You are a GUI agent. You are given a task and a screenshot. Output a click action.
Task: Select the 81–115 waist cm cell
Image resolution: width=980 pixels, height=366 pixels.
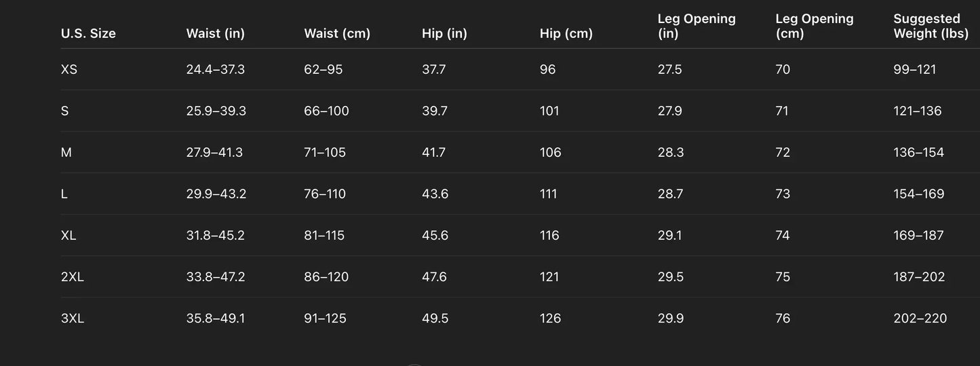click(x=324, y=236)
